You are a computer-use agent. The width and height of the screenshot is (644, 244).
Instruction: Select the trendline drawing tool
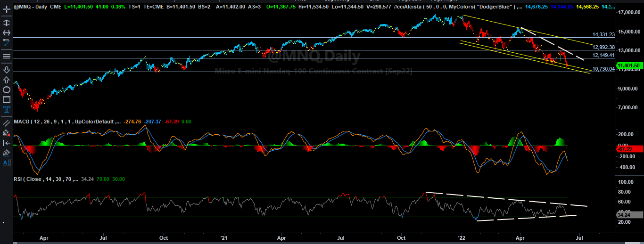tap(7, 42)
